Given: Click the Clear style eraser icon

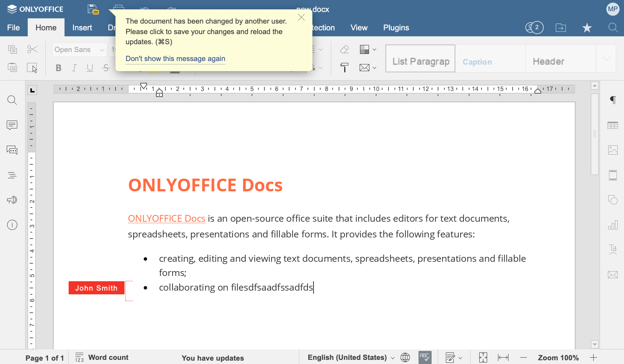Looking at the screenshot, I should pos(345,49).
